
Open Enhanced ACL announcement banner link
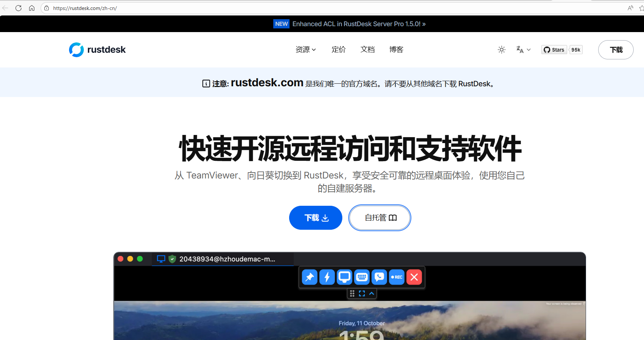[359, 24]
